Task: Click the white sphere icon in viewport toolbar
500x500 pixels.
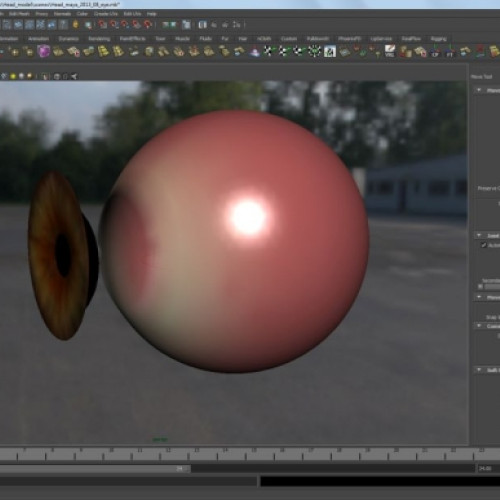Action: click(21, 76)
